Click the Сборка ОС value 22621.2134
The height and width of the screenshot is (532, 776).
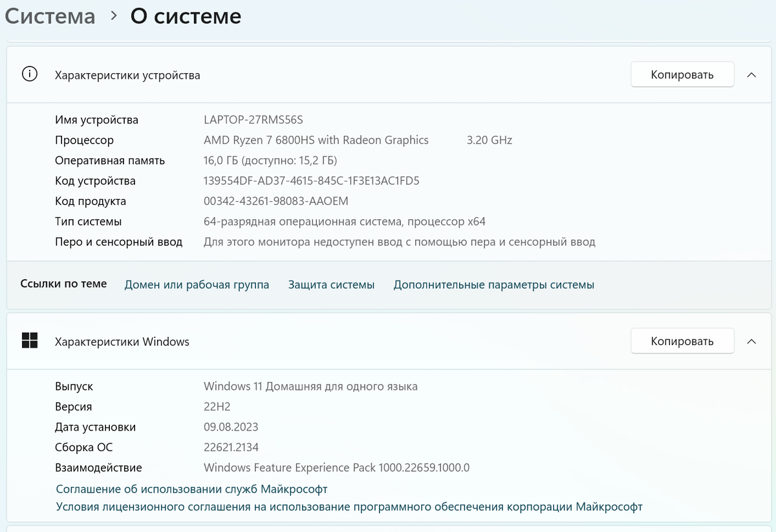pos(230,447)
